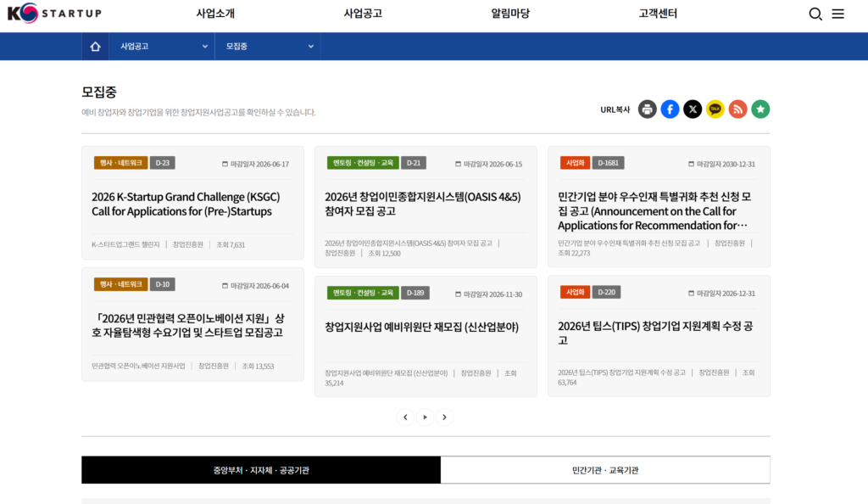Click 조회 7,631 view count
The width and height of the screenshot is (868, 504).
pyautogui.click(x=231, y=244)
